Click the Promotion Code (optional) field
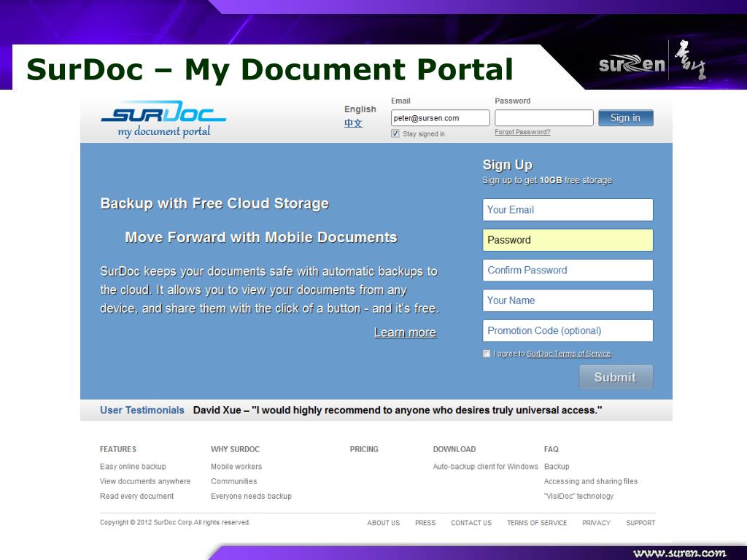 (568, 330)
